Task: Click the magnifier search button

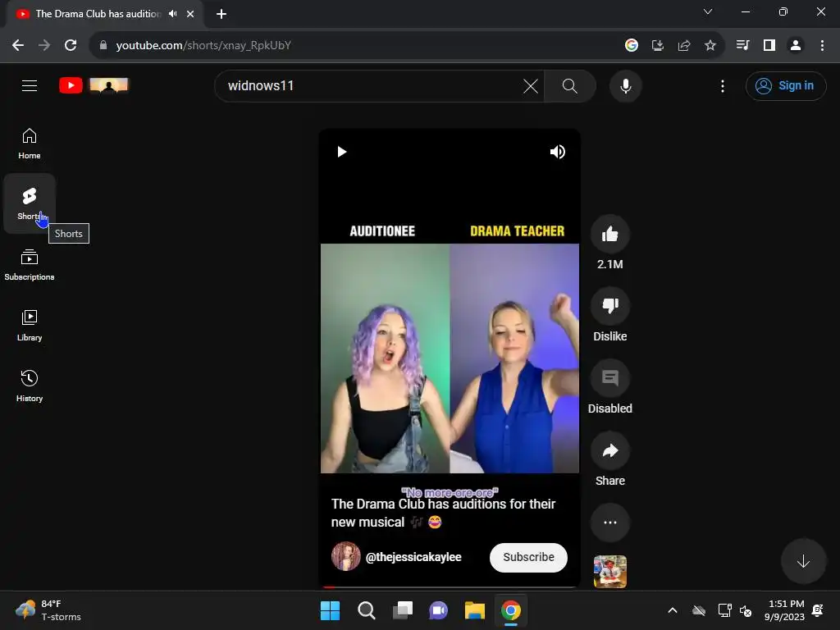Action: [x=570, y=85]
